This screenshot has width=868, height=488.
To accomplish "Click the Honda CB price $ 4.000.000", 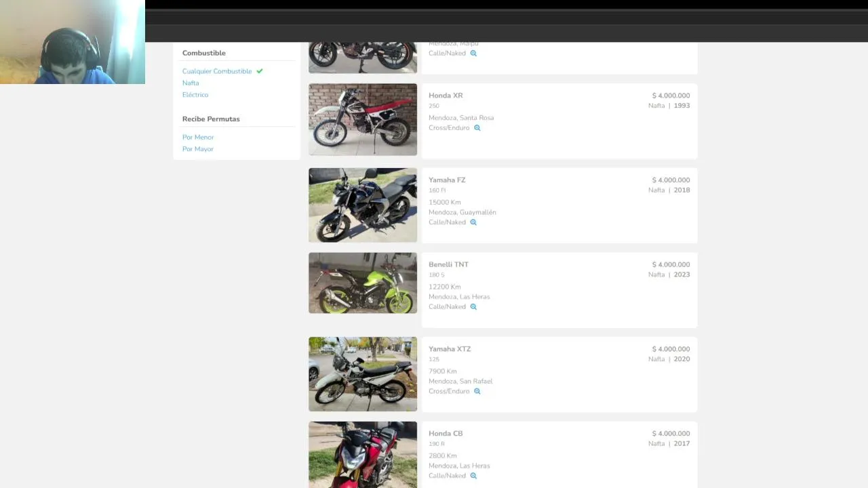I will click(671, 434).
